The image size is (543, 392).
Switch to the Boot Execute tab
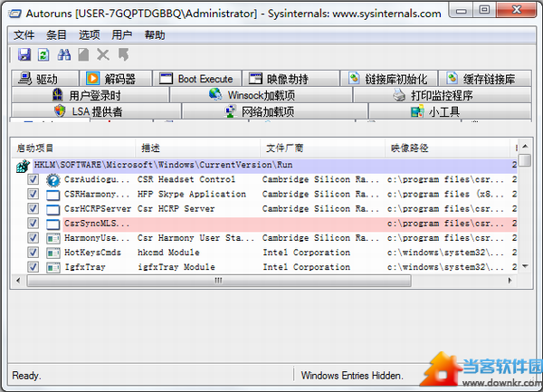click(196, 79)
